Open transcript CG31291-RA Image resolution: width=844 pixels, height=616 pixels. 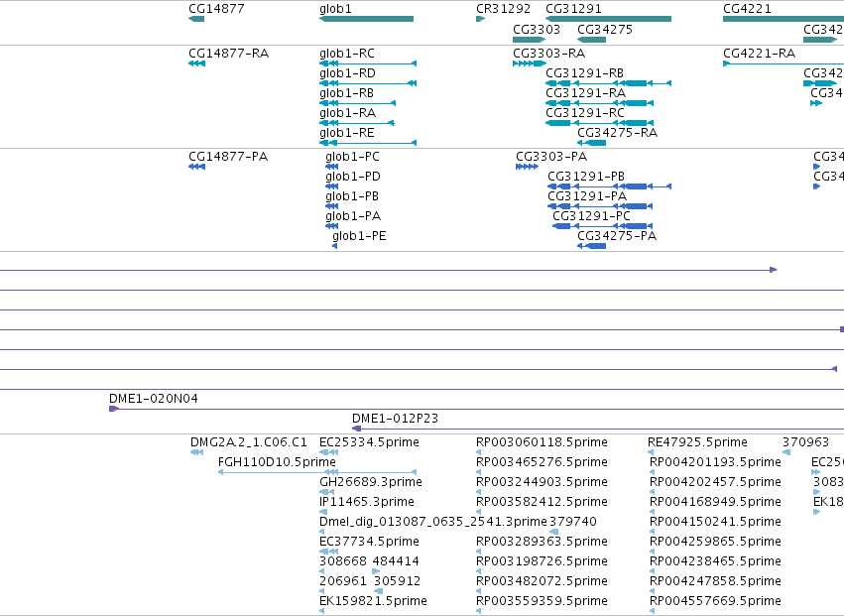(x=586, y=93)
